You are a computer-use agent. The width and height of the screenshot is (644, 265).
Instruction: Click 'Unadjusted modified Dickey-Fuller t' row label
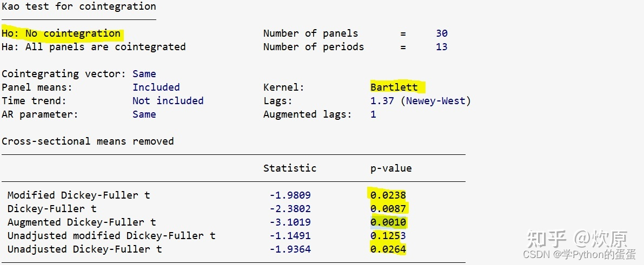pyautogui.click(x=111, y=236)
